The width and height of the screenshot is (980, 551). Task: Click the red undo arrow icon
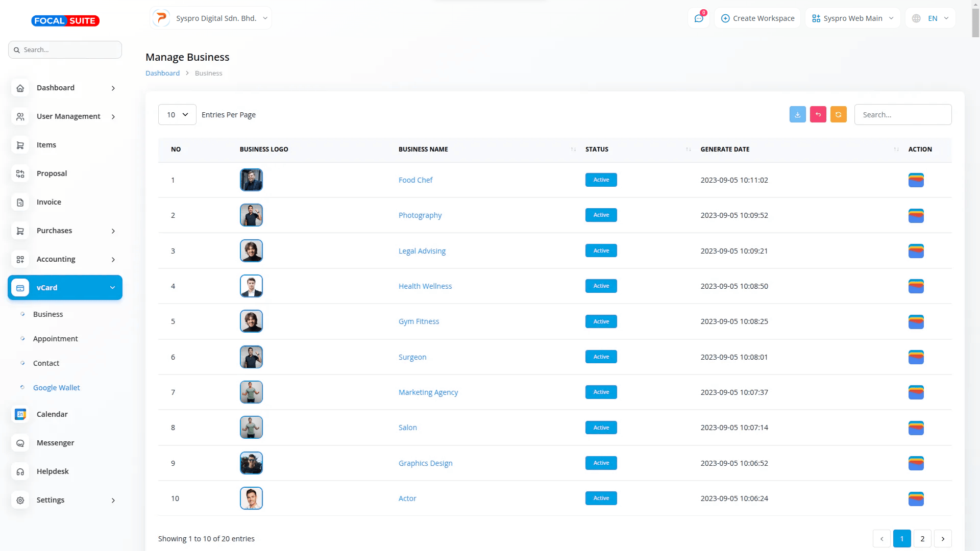[x=818, y=115]
